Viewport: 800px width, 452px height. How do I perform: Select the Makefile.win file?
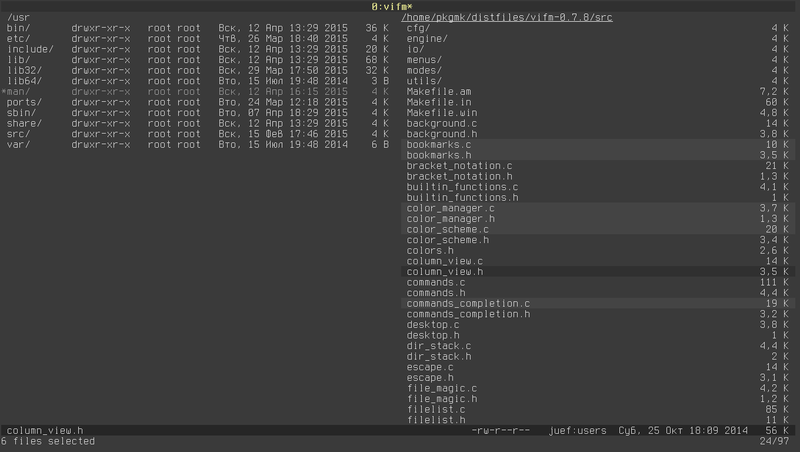pos(598,113)
